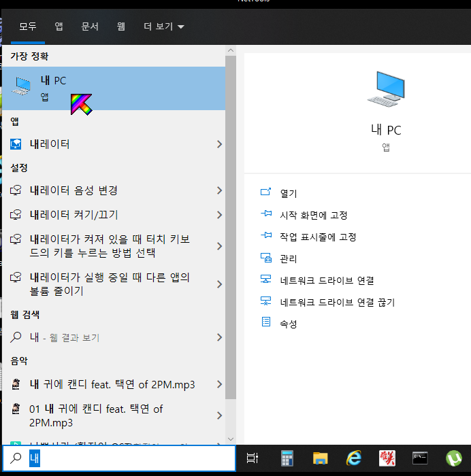Click the search box with text 내
Screen dimensions: 471x476
(119, 458)
